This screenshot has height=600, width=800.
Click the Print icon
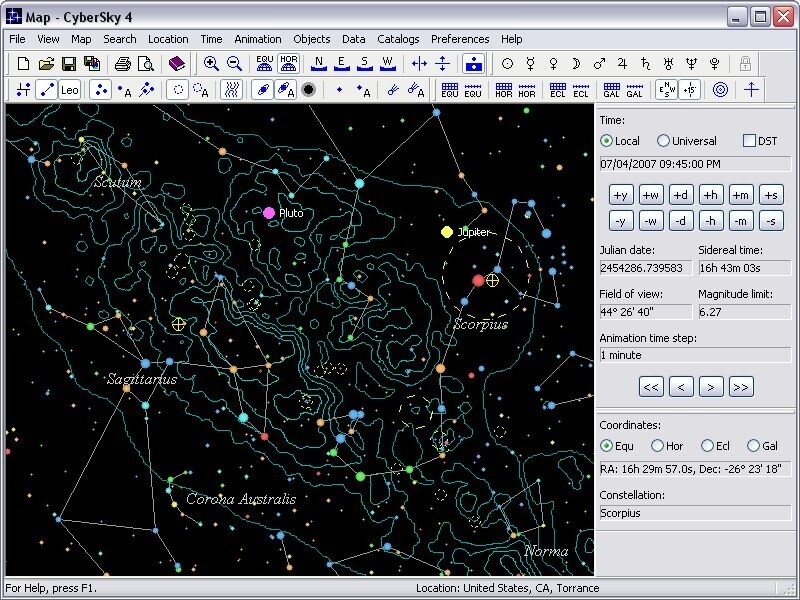(x=123, y=64)
